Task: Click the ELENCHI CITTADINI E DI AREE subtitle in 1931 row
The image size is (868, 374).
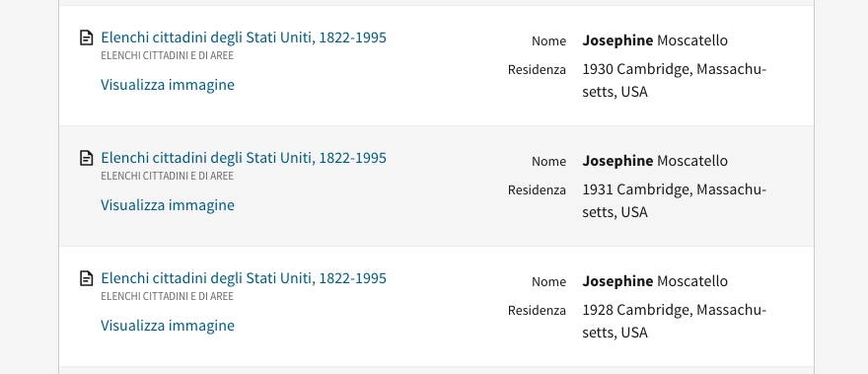Action: pyautogui.click(x=167, y=176)
